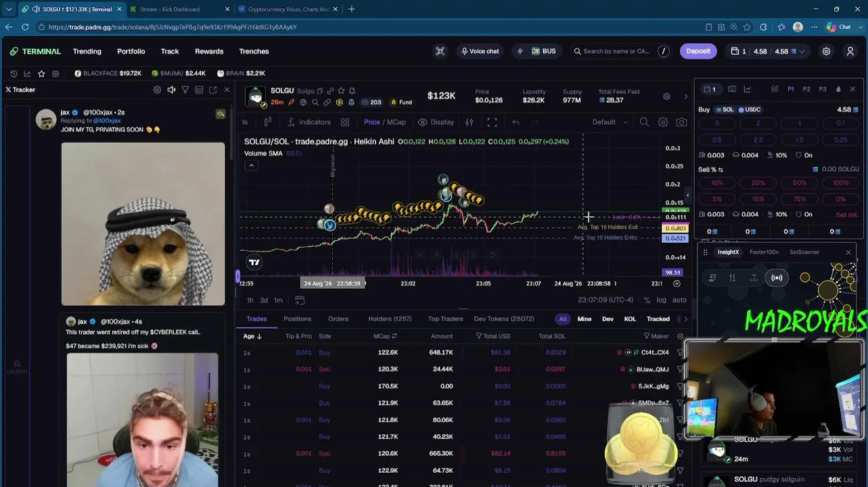The width and height of the screenshot is (868, 487).
Task: Toggle MCap column unit swap
Action: click(394, 336)
